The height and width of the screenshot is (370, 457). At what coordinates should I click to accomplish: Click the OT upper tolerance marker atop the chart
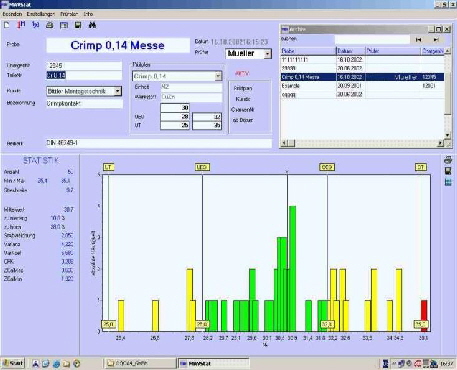pos(421,167)
